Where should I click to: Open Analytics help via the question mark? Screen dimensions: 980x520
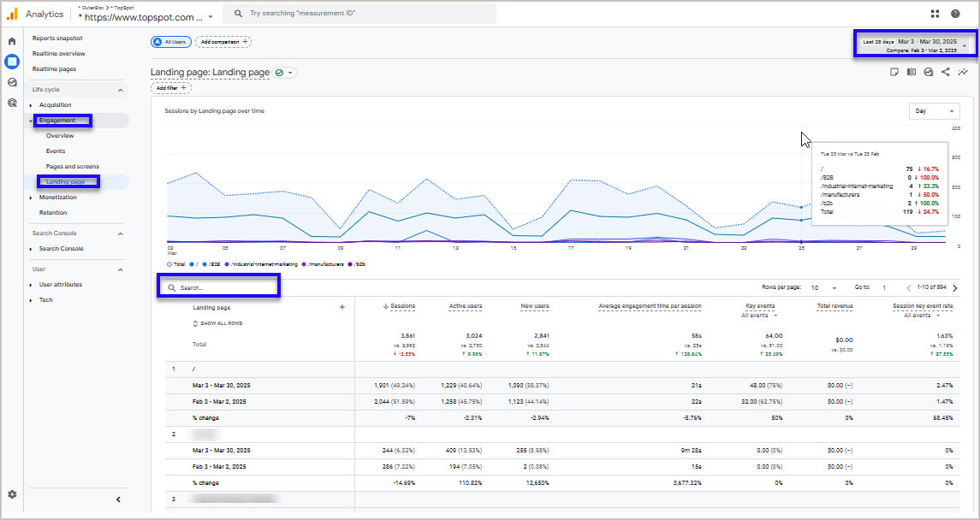pos(956,13)
